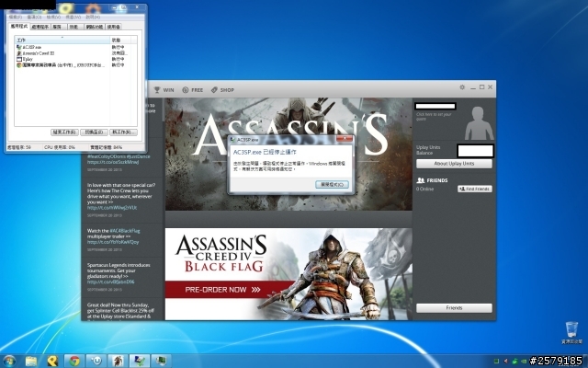The height and width of the screenshot is (368, 588).
Task: Click Switch To (切換至) button
Action: coord(94,132)
